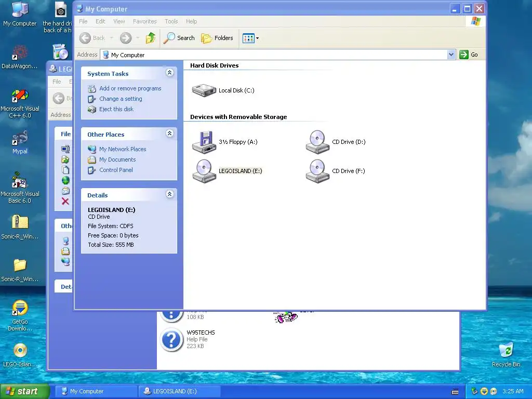
Task: Select the CD Drive (F:) icon
Action: tap(317, 171)
